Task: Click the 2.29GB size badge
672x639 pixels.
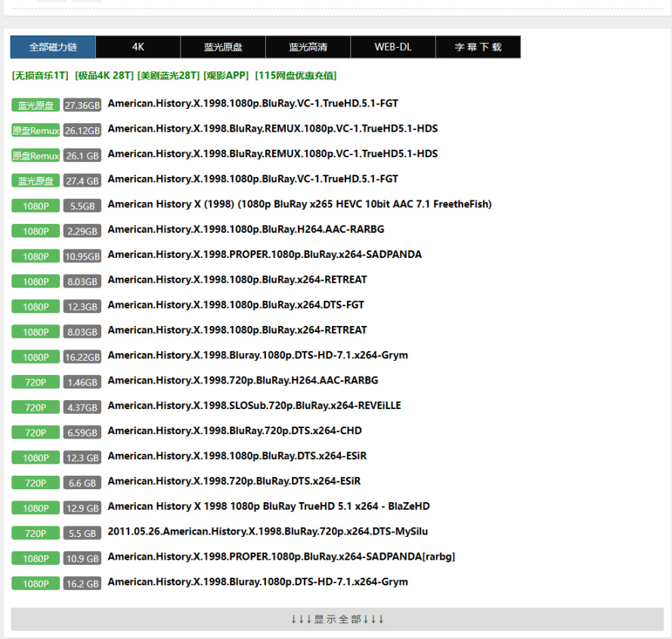Action: (82, 231)
